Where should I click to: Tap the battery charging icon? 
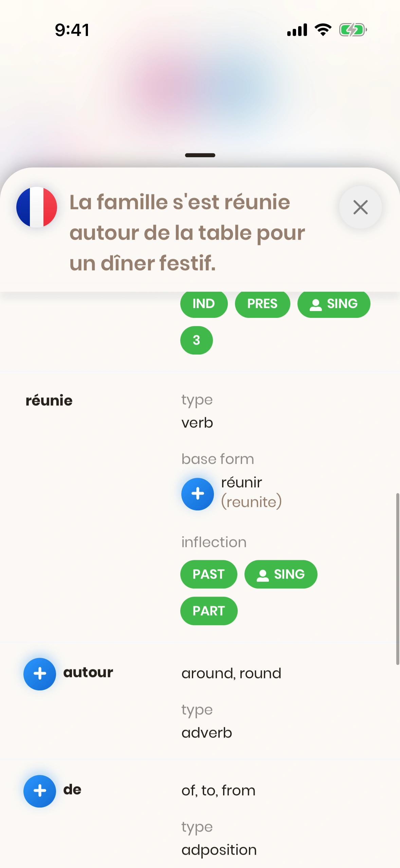pos(353,30)
